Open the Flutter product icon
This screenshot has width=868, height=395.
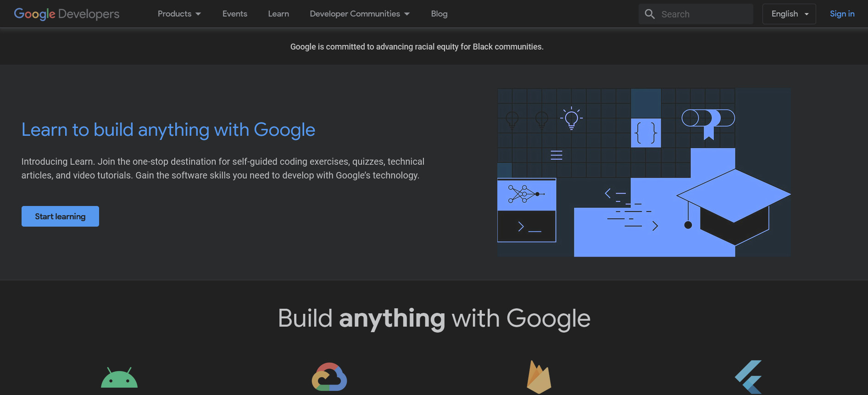[x=748, y=377]
